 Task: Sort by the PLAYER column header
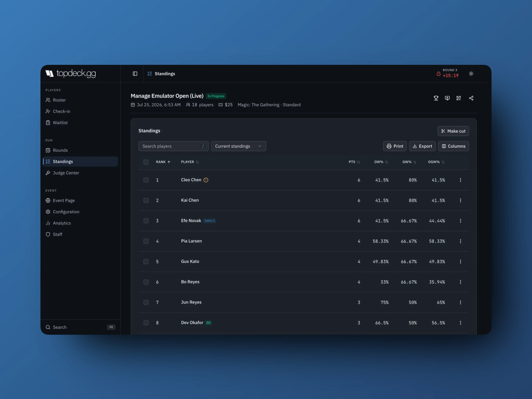click(x=190, y=162)
